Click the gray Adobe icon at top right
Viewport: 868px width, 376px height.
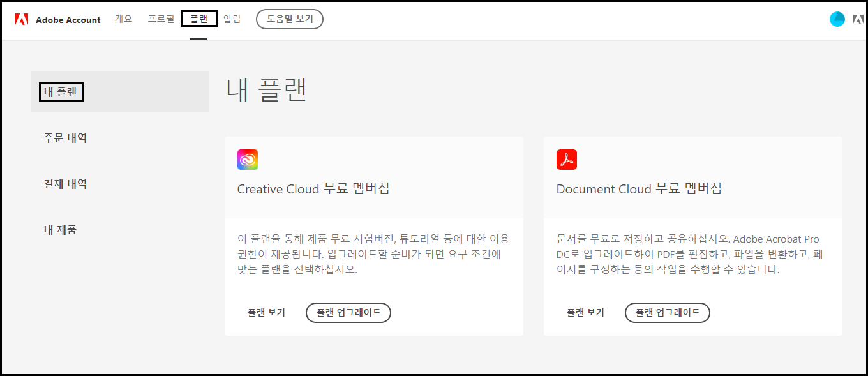tap(858, 19)
